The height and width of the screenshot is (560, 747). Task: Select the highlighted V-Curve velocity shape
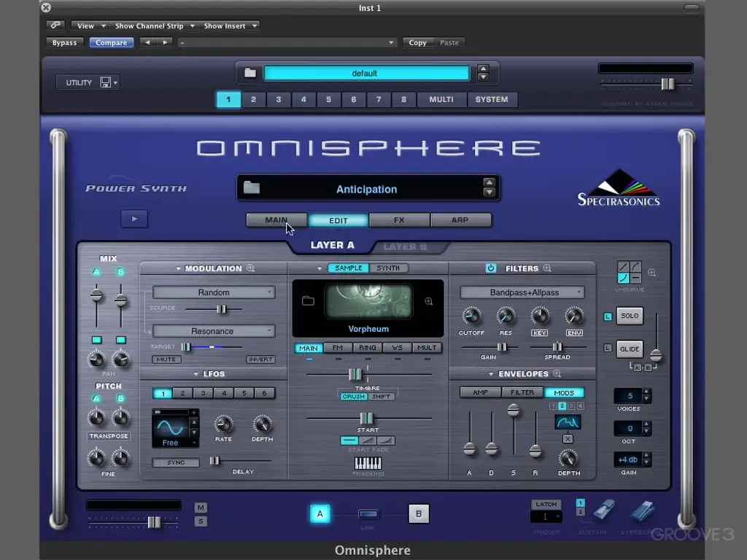(x=623, y=278)
